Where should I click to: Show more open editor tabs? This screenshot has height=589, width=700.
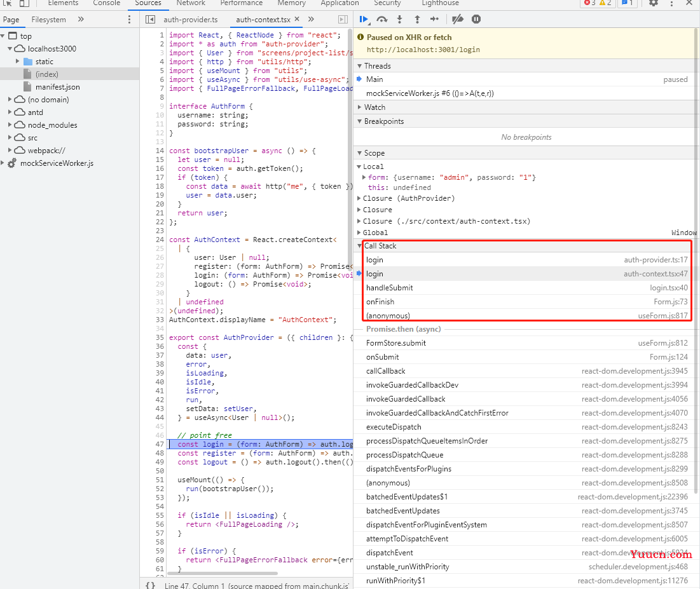click(311, 19)
